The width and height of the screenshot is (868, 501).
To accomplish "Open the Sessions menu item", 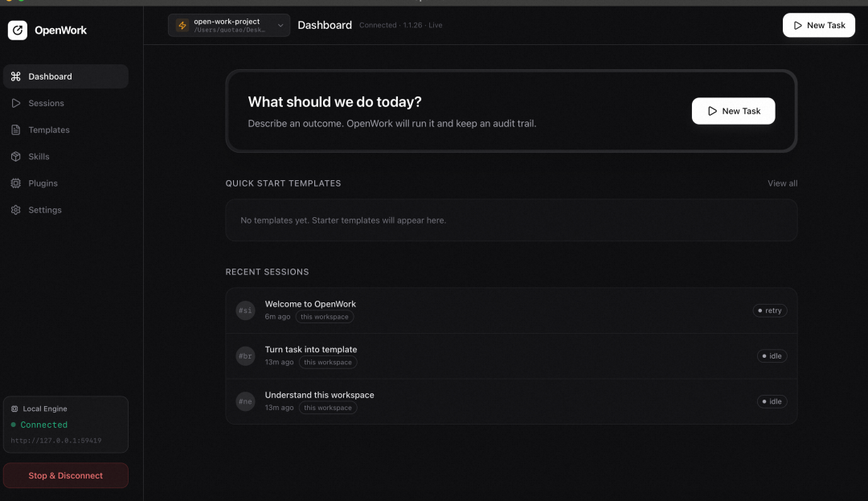I will (x=46, y=103).
